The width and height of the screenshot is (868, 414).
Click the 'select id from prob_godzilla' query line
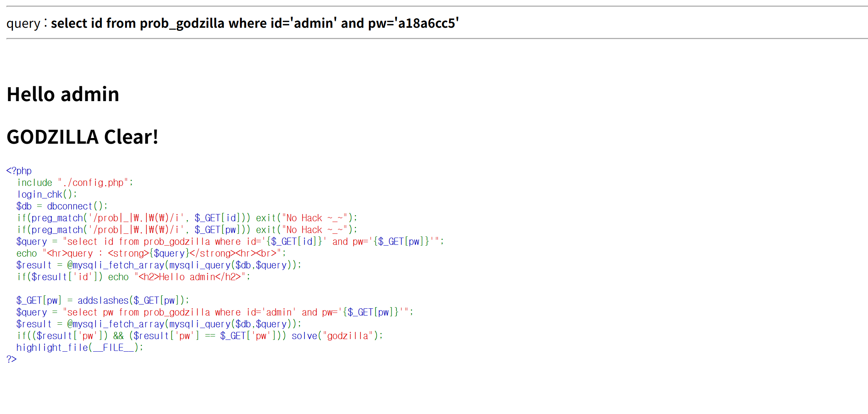coord(230,241)
